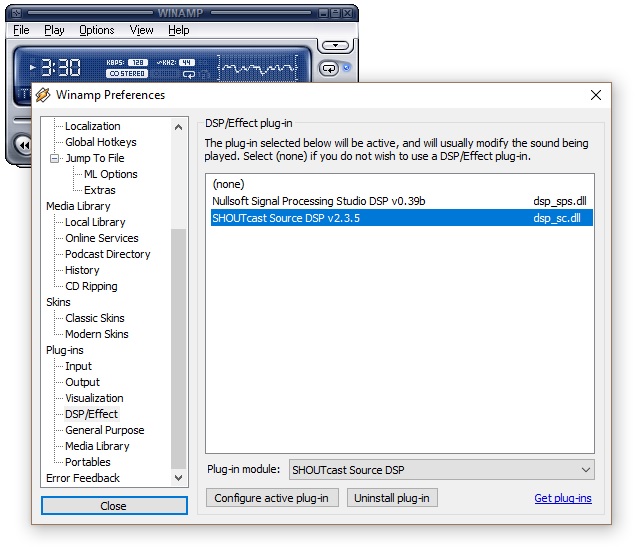Select CD Ripping in the tree

pos(91,286)
